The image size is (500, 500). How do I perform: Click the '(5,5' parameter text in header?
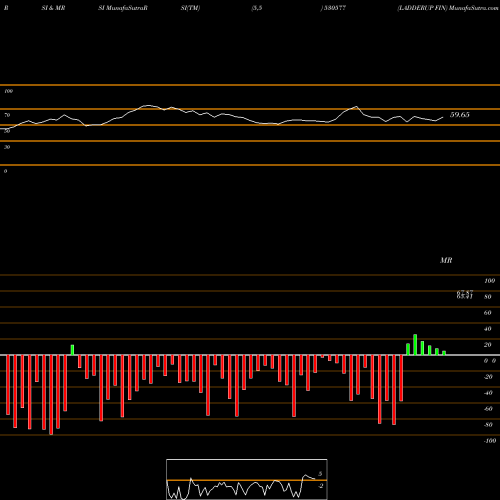257,8
